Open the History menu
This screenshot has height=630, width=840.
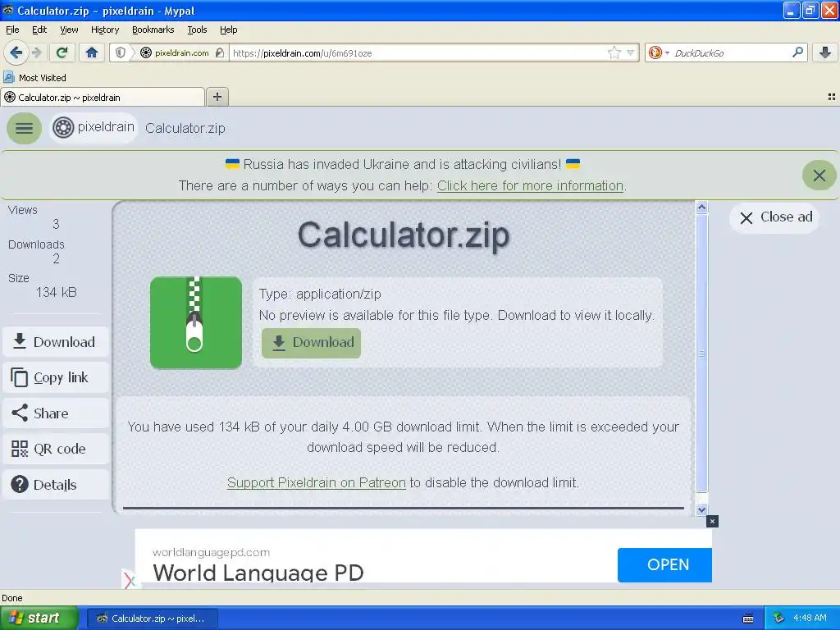click(105, 30)
